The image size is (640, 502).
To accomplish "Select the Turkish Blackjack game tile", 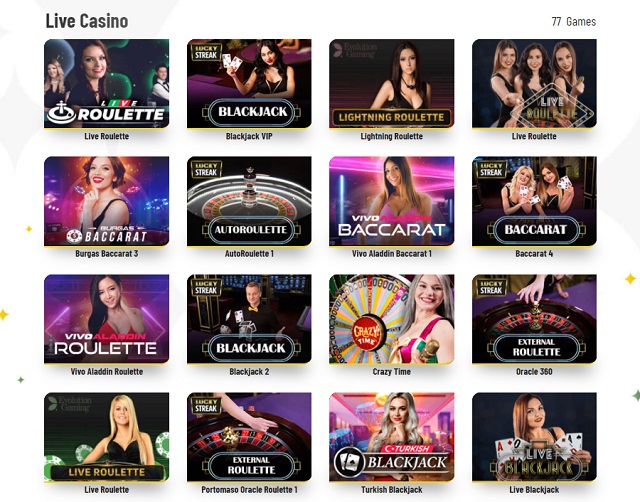I will pos(391,437).
